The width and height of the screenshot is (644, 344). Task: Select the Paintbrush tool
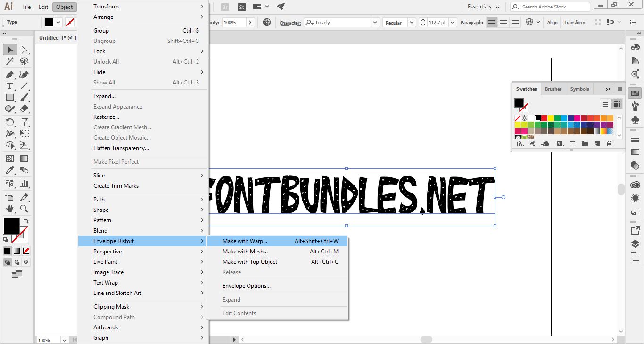click(24, 97)
